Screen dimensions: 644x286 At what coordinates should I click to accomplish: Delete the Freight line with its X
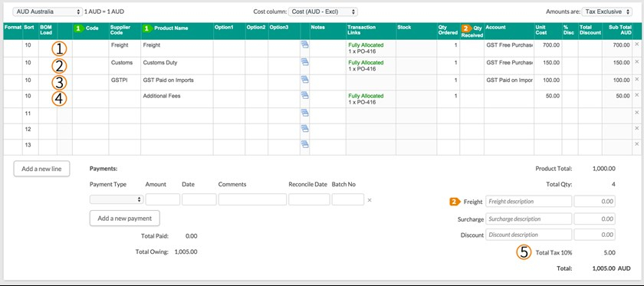pos(637,44)
